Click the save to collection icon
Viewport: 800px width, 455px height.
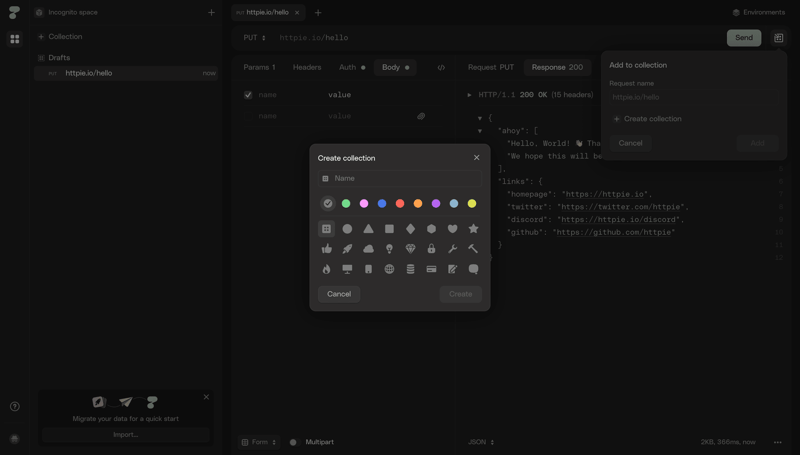(778, 38)
